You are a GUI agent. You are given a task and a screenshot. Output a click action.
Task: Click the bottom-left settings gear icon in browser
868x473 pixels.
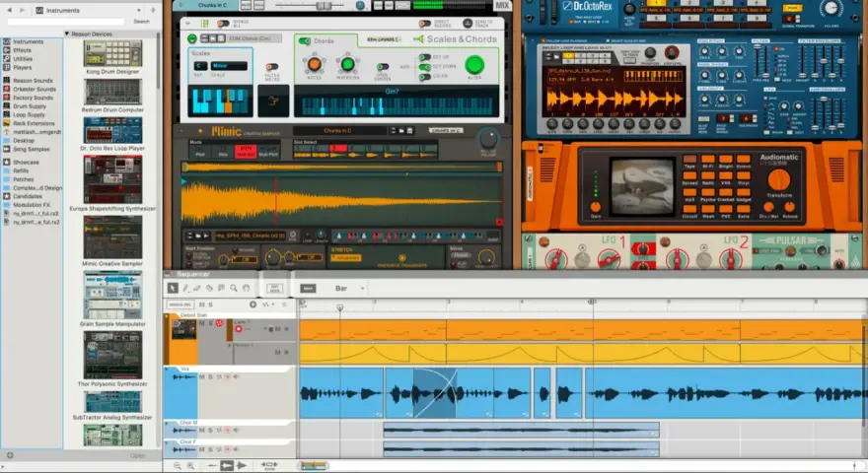[x=10, y=456]
